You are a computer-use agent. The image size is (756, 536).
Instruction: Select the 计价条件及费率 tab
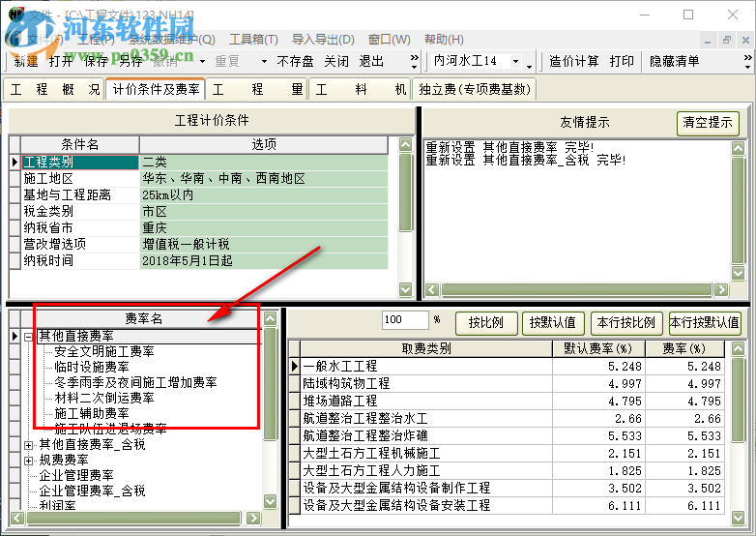[156, 89]
